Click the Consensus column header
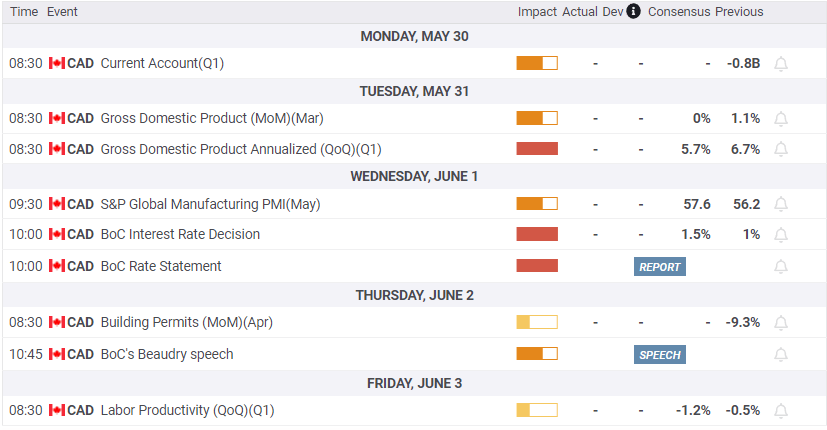827x430 pixels. [679, 12]
